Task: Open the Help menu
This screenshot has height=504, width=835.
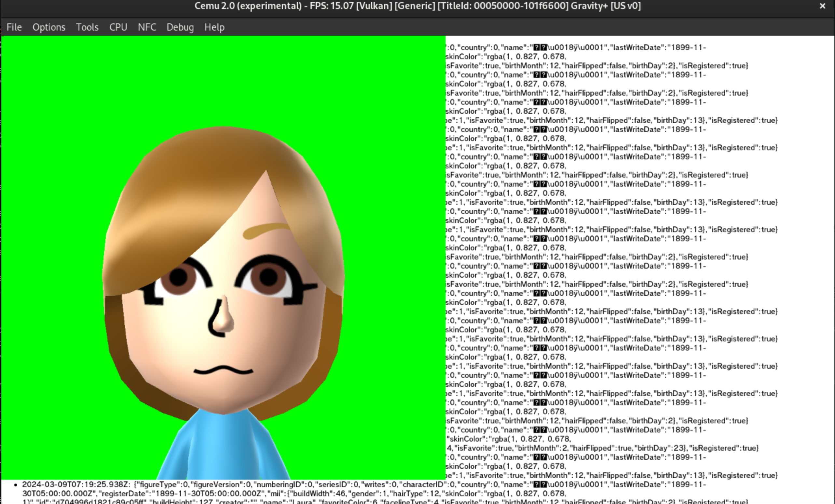Action: (x=214, y=27)
